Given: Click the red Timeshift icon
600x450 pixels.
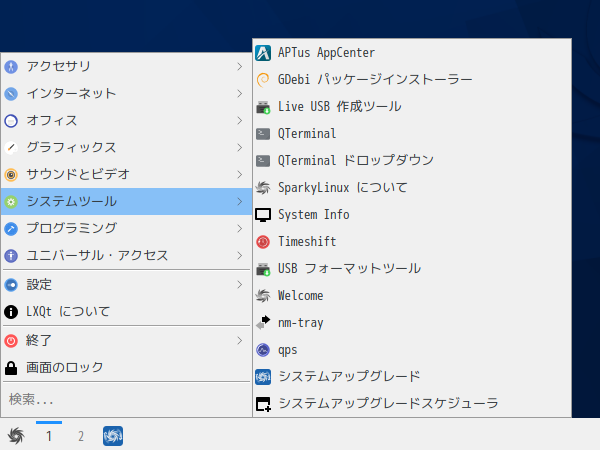Looking at the screenshot, I should click(x=263, y=242).
